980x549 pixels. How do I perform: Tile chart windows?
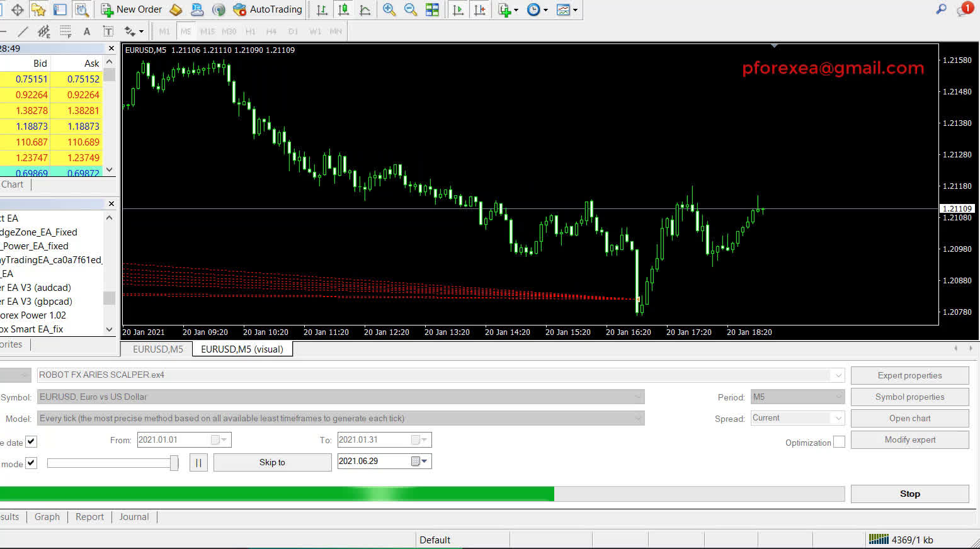pos(433,9)
